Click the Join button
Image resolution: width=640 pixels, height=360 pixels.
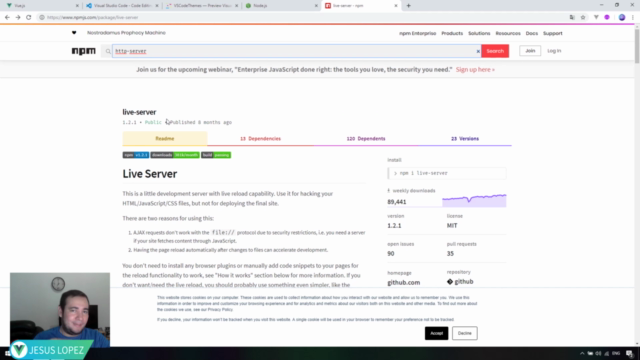530,51
